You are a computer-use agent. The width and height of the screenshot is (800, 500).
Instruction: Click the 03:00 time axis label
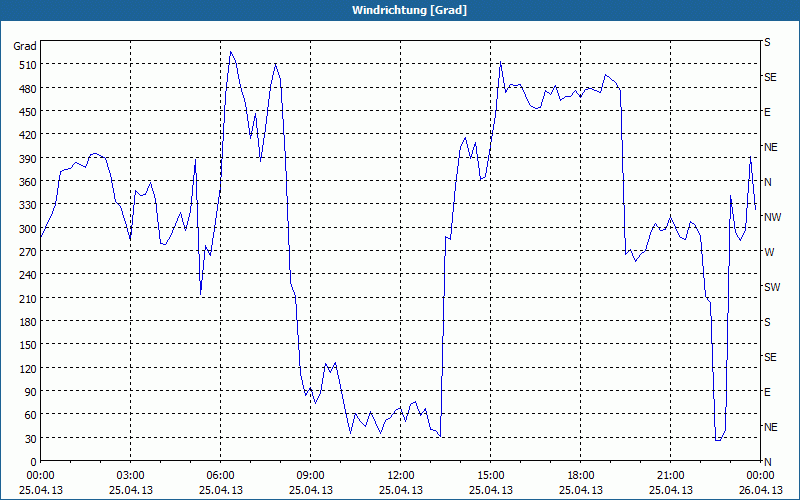click(x=131, y=476)
